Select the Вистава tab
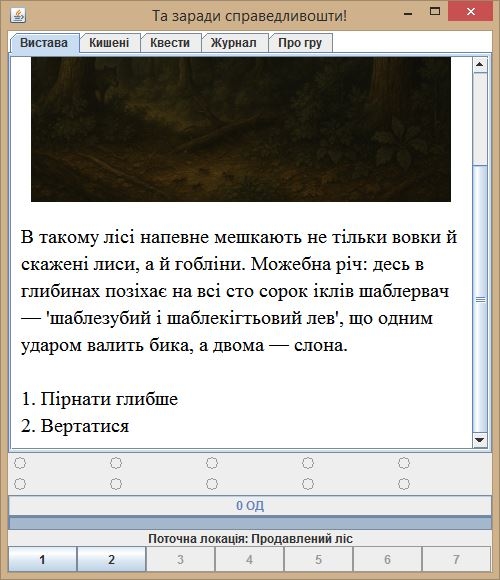500x580 pixels. click(x=44, y=43)
